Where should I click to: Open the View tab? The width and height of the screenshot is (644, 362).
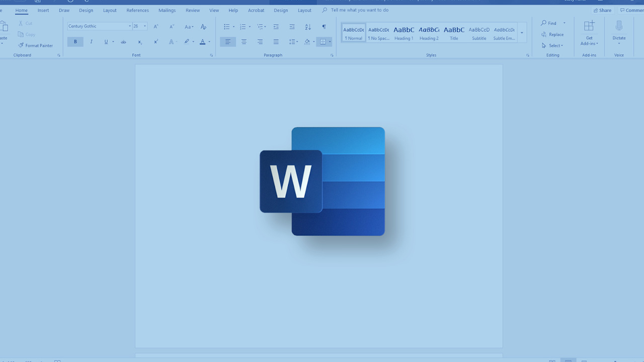coord(214,10)
